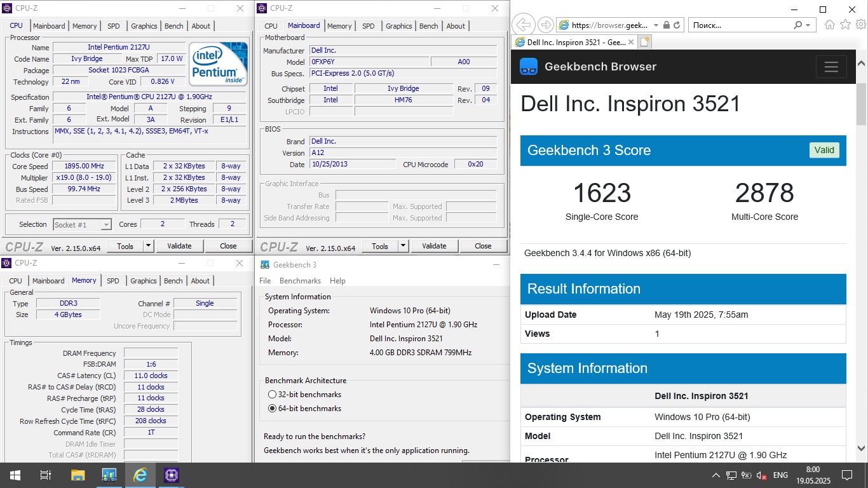The image size is (868, 488).
Task: Open Task View on the taskbar
Action: coord(46,475)
